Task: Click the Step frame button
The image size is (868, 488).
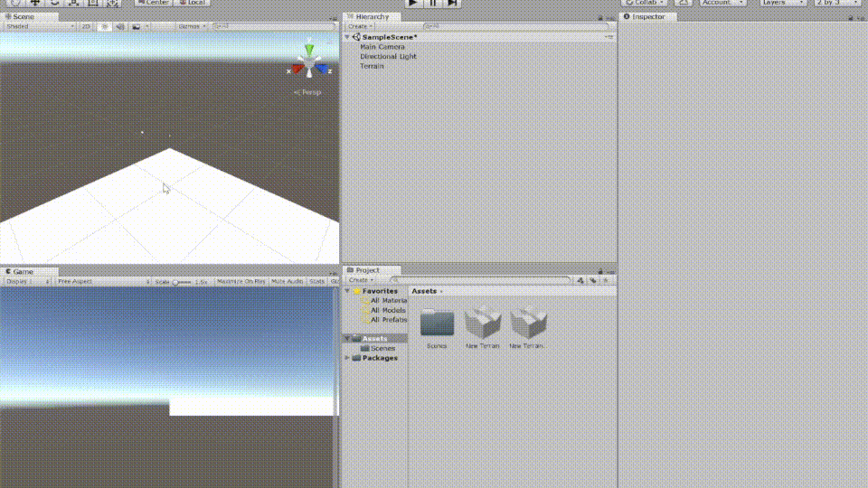Action: click(453, 3)
